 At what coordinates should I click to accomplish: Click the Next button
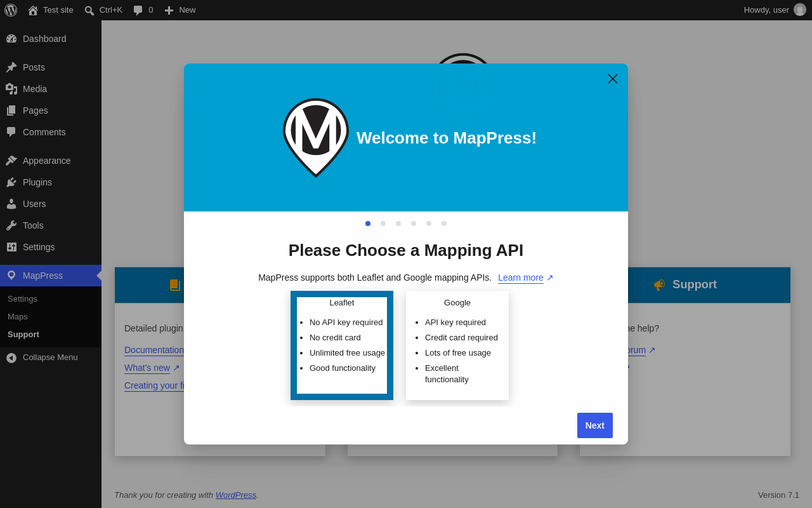coord(595,425)
